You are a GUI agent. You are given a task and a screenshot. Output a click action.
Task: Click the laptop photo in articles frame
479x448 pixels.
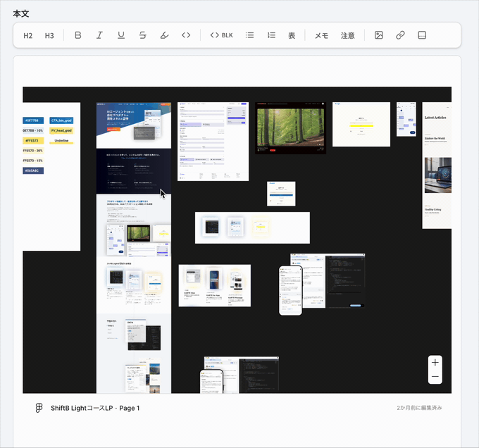tap(438, 175)
